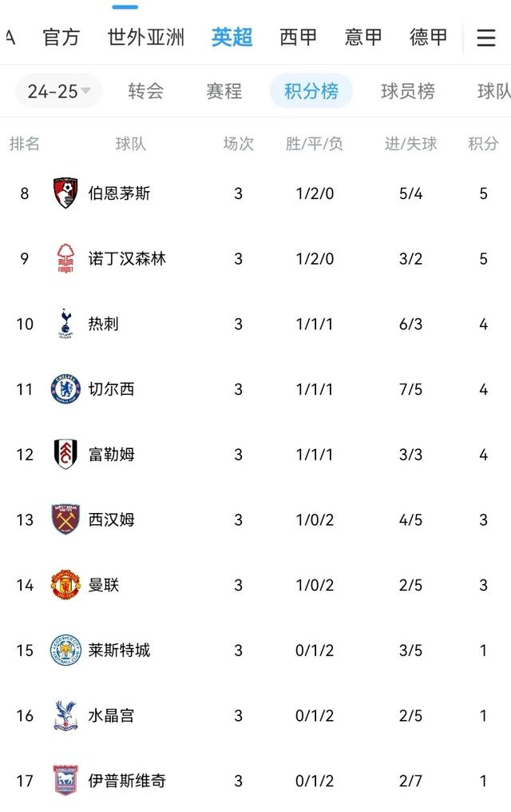The height and width of the screenshot is (812, 511).
Task: Open the 转会 transfers section
Action: click(146, 91)
